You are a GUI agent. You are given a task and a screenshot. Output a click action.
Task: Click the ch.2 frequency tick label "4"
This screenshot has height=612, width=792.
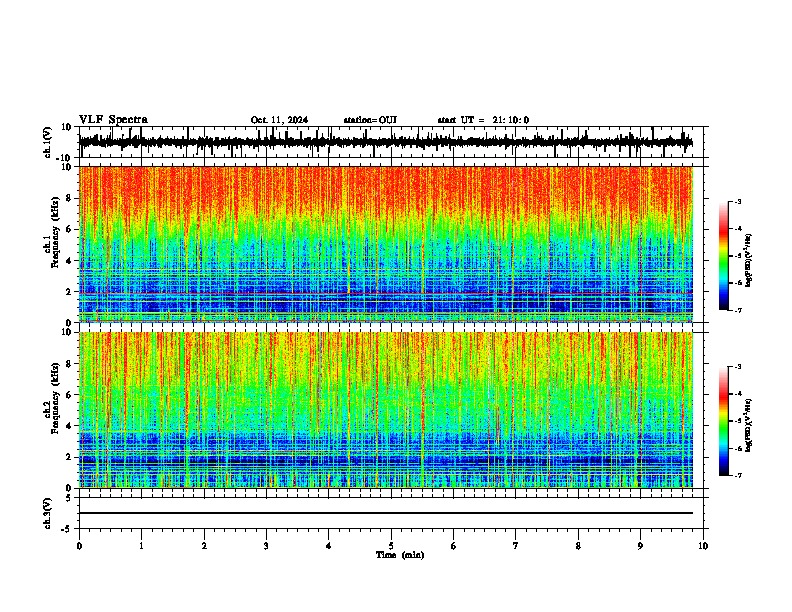(x=70, y=426)
